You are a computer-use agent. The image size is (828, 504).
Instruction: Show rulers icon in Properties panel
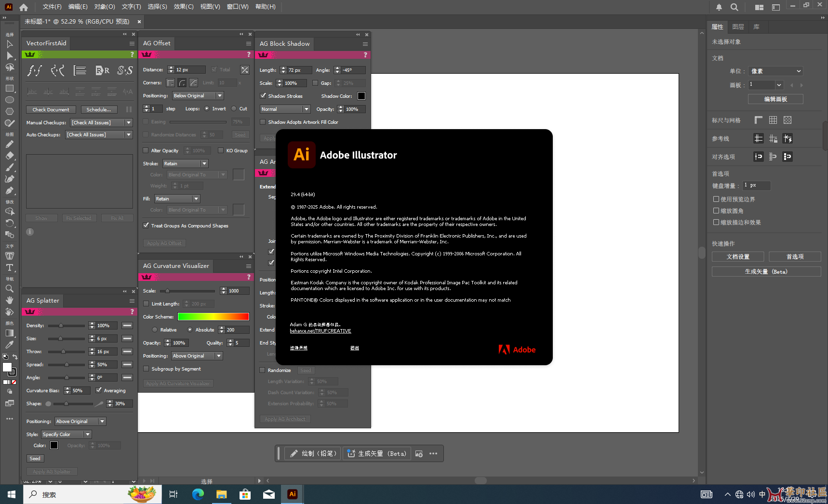coord(759,120)
